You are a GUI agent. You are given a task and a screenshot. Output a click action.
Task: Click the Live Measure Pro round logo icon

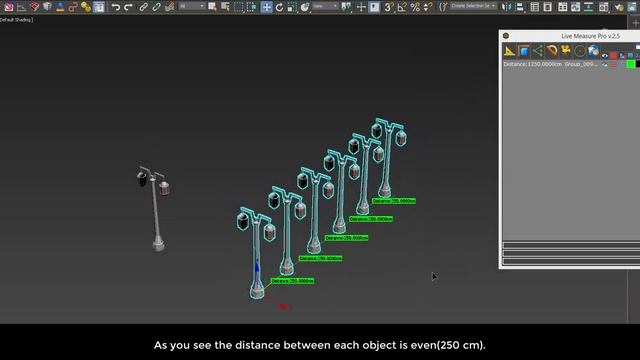[506, 36]
